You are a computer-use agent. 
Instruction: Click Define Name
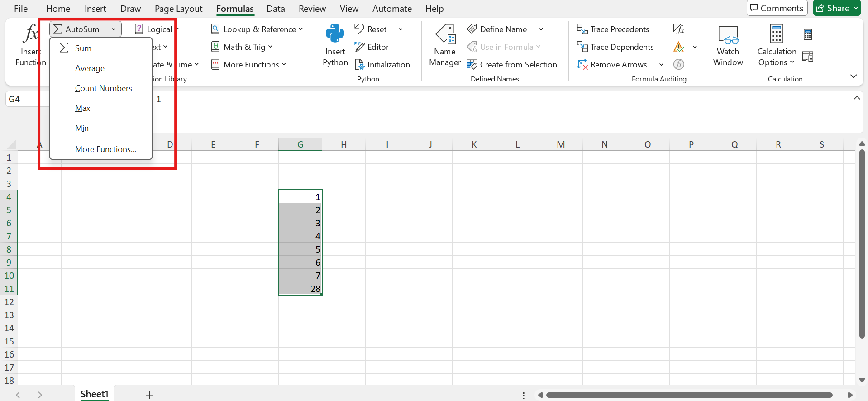pyautogui.click(x=497, y=29)
